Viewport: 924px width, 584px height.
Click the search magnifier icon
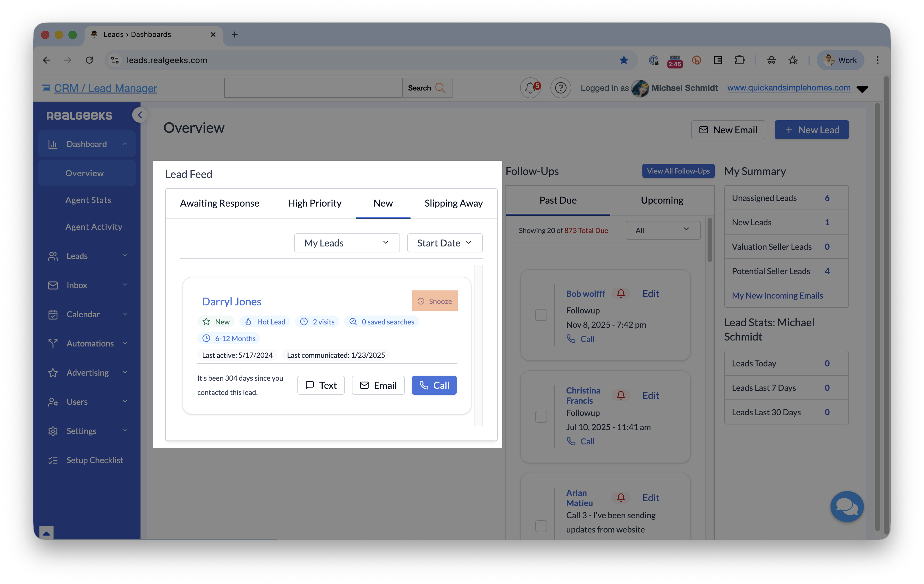coord(440,88)
